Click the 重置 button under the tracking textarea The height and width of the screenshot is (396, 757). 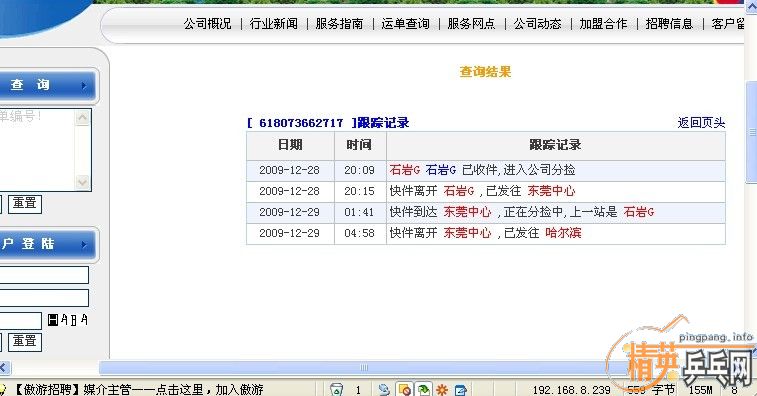[25, 203]
